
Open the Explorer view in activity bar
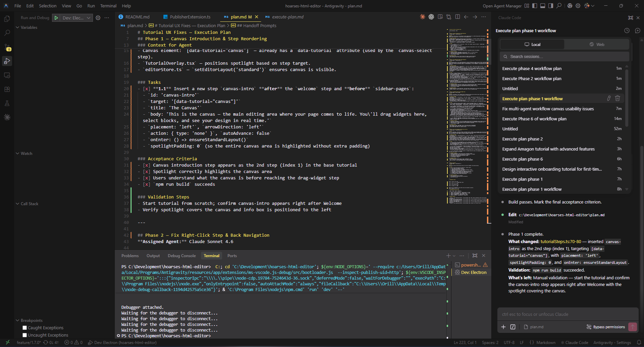7,19
